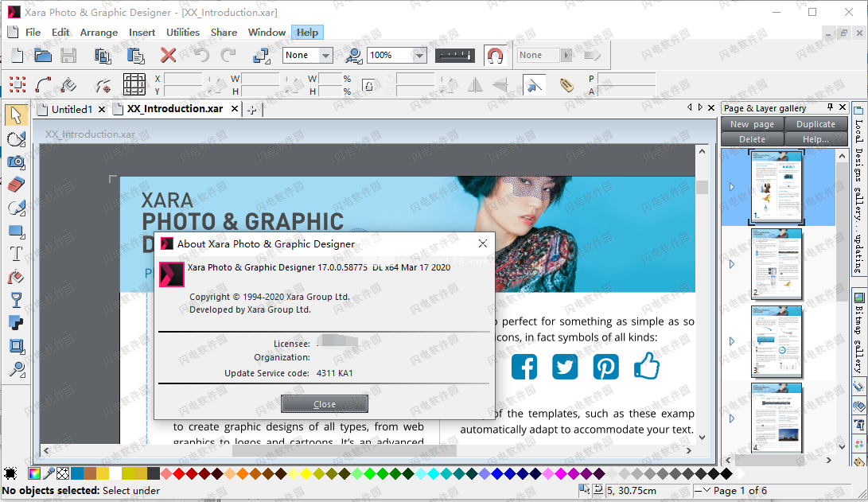Open the color editor icon
This screenshot has height=502, width=868.
point(34,473)
